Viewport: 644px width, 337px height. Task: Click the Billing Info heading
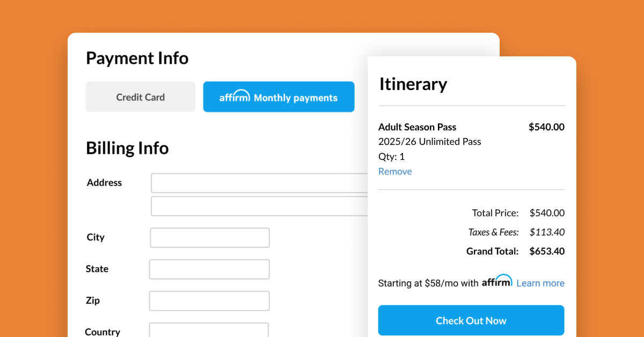pyautogui.click(x=127, y=148)
